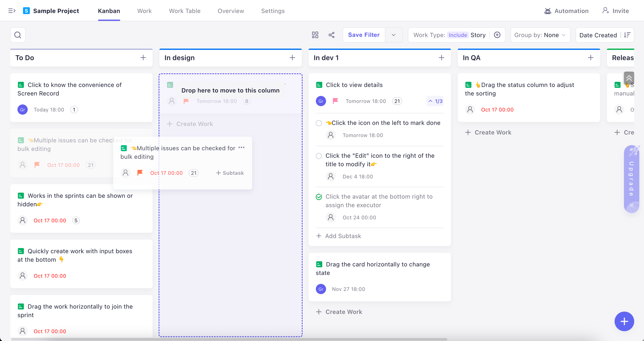Open the Group by None dropdown

click(x=540, y=35)
